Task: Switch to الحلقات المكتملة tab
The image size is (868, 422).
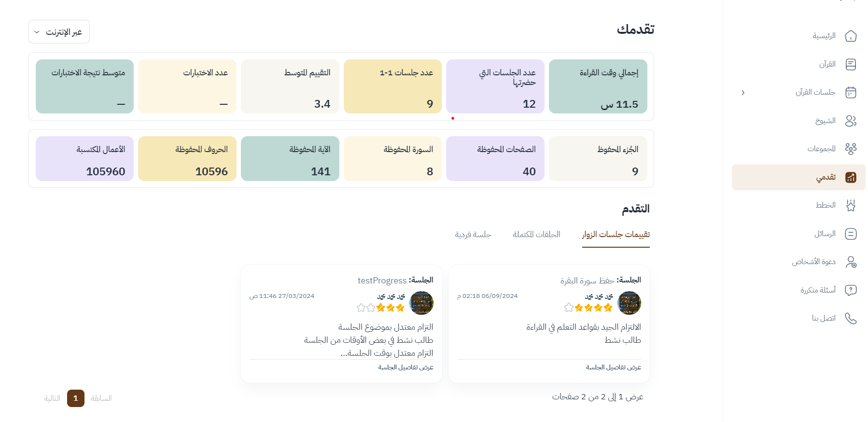Action: click(536, 235)
